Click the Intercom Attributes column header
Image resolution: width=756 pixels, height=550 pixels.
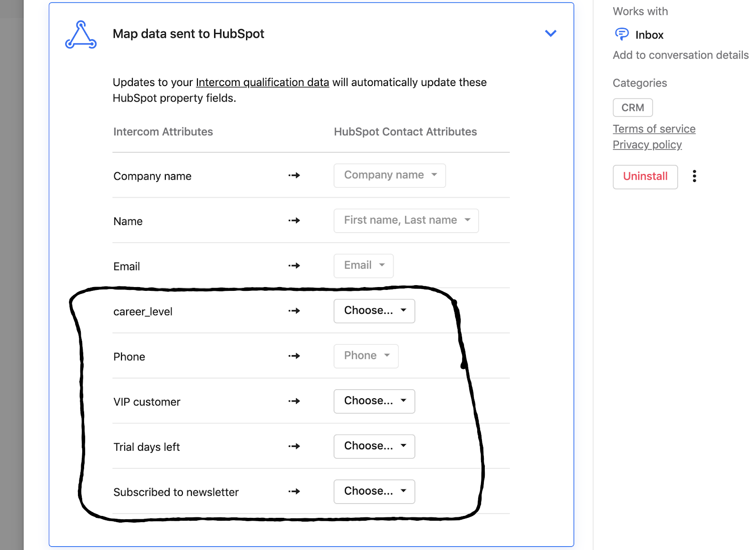click(163, 132)
